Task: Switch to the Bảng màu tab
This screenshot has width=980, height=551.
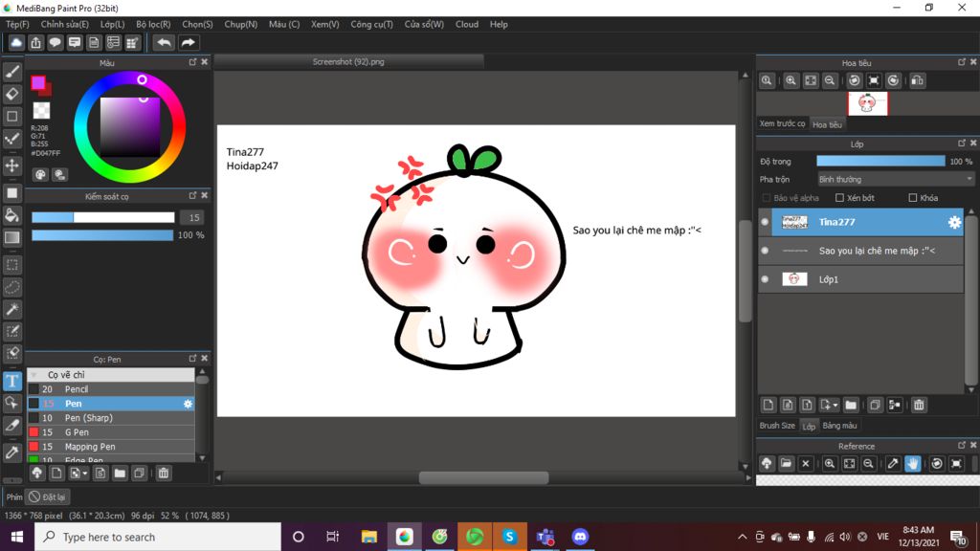Action: click(839, 426)
